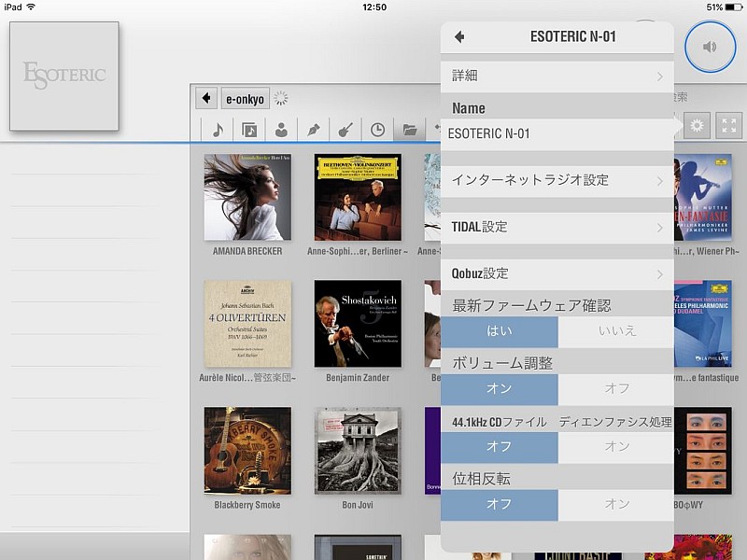
Task: Open the BOØWY album cover
Action: [703, 450]
